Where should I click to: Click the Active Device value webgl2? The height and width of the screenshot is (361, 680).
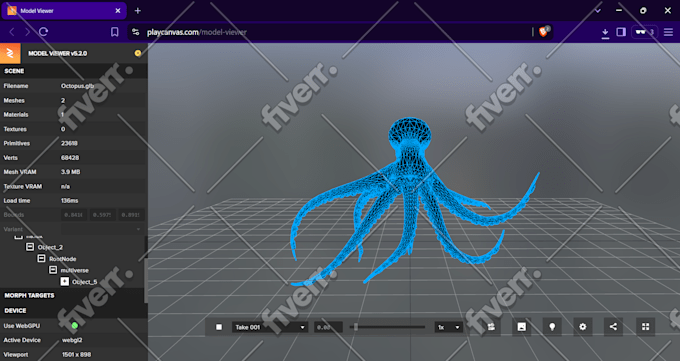72,340
